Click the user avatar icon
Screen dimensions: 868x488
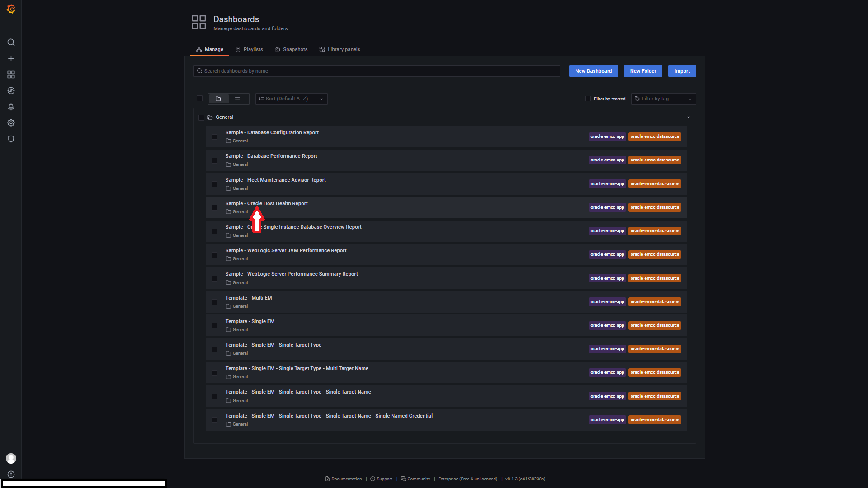(x=11, y=458)
